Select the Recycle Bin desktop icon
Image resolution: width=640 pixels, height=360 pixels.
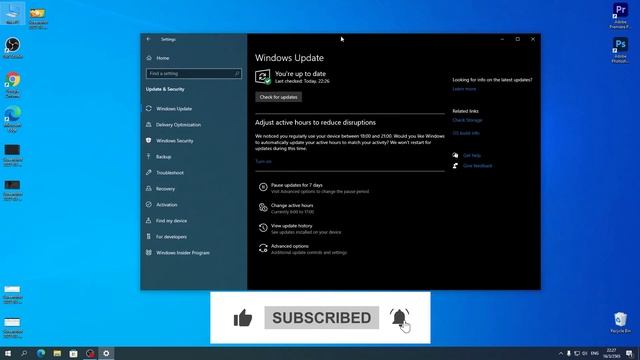(620, 322)
